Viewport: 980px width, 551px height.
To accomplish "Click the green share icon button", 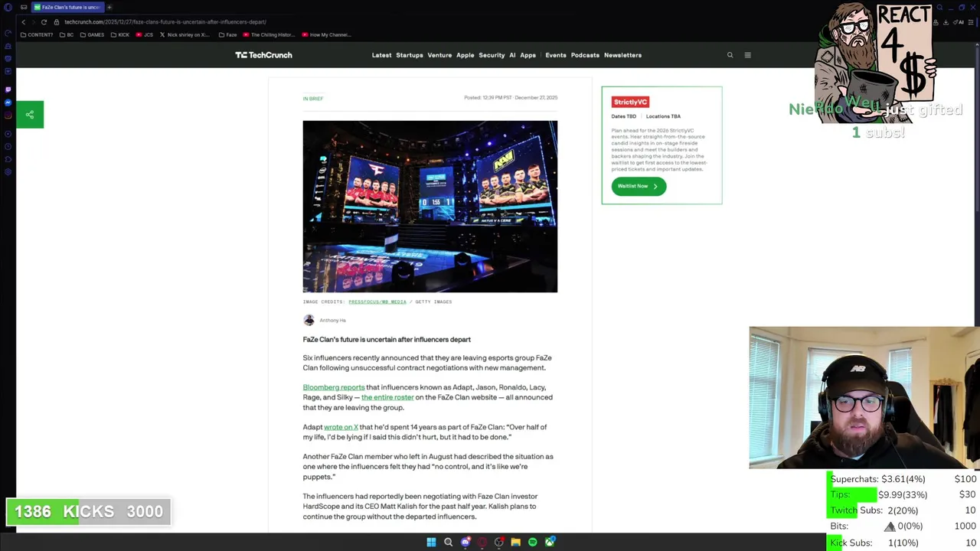I will coord(30,115).
